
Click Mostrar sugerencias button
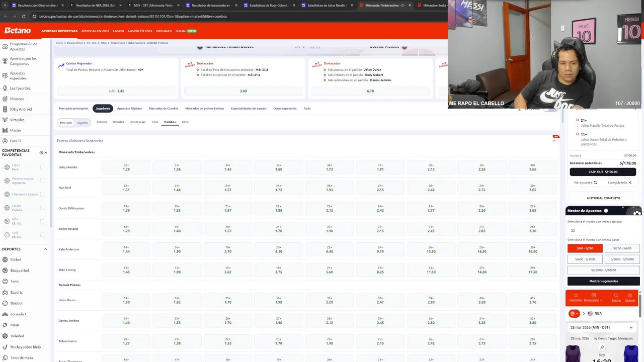603,281
